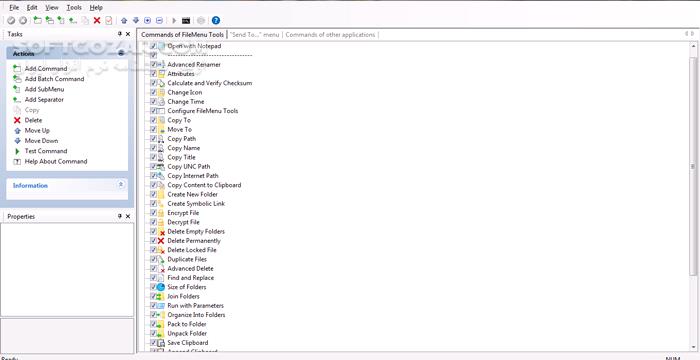Click Add Command in the Actions panel
Image resolution: width=700 pixels, height=360 pixels.
point(46,69)
